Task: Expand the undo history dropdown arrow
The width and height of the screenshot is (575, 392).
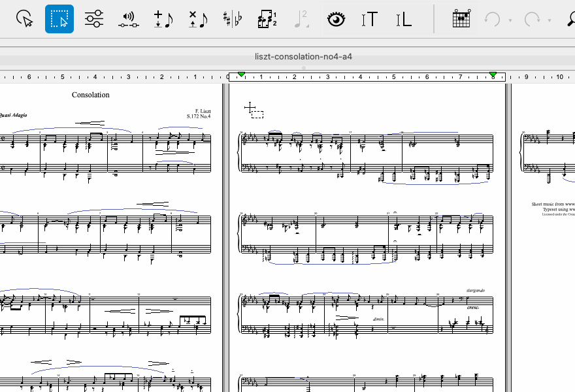Action: point(510,20)
